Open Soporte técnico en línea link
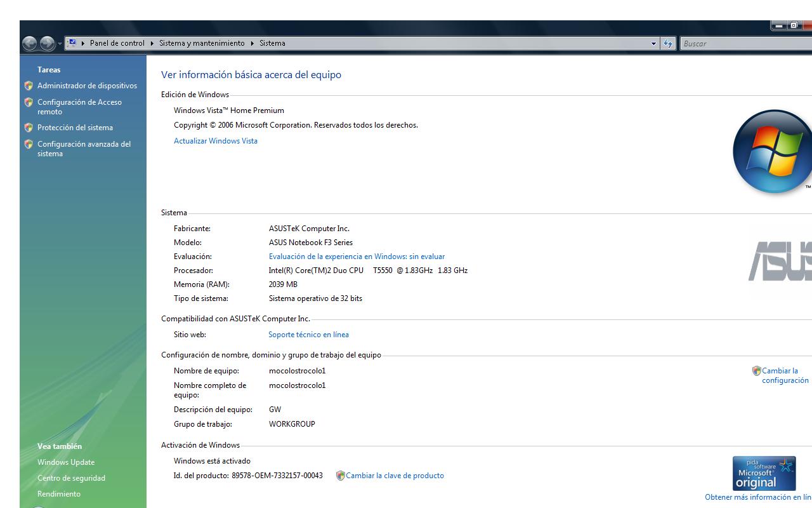 click(x=308, y=335)
